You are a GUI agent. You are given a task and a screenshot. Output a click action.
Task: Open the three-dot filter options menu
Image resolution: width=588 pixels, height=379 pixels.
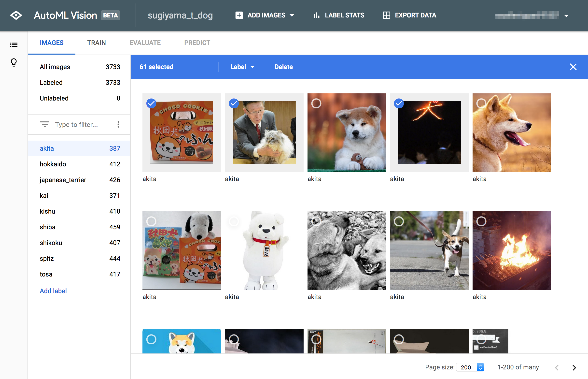(118, 124)
